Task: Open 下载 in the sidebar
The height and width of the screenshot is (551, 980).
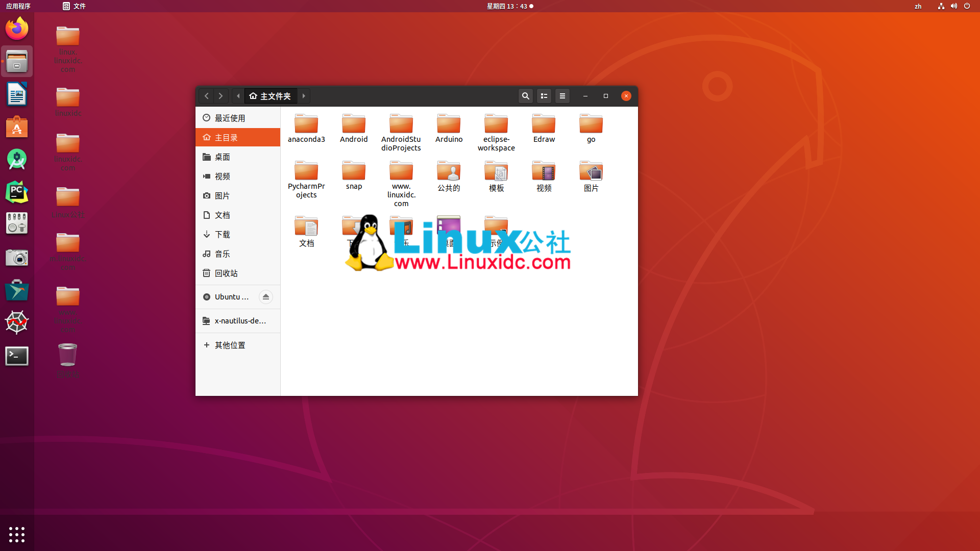Action: [x=238, y=234]
